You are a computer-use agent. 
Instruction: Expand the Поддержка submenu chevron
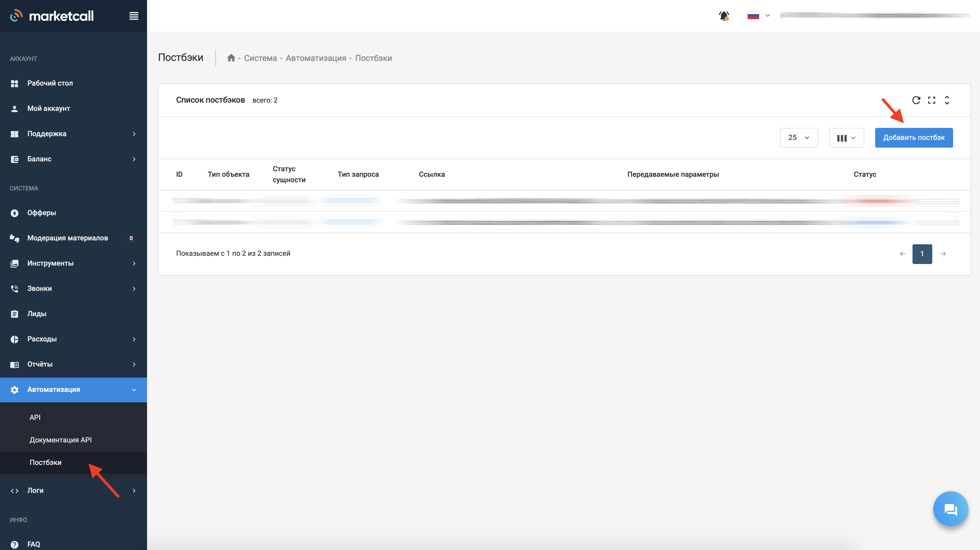click(x=134, y=134)
